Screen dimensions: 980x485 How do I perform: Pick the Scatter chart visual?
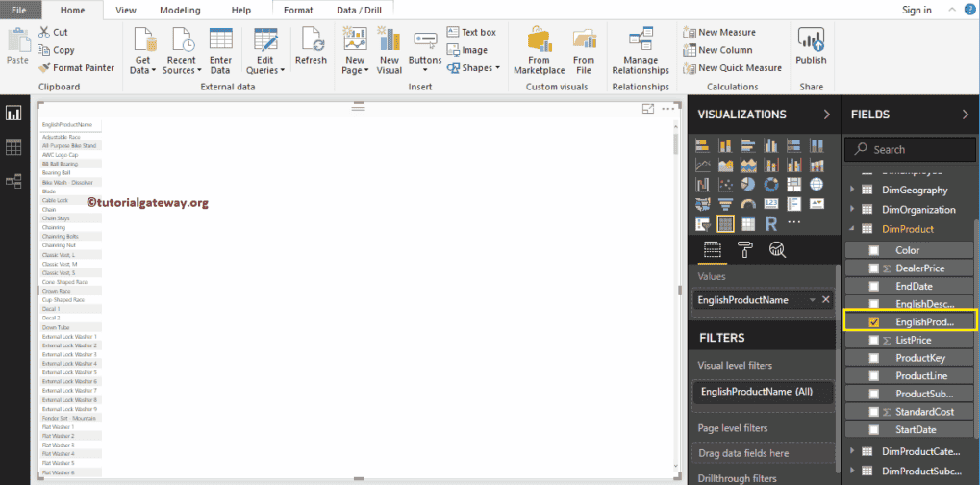coord(726,185)
